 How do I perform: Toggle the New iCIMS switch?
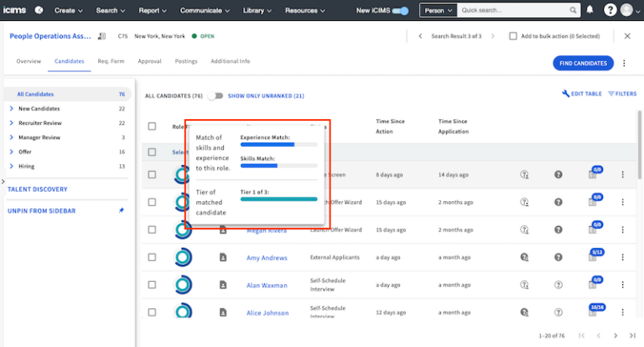click(401, 11)
